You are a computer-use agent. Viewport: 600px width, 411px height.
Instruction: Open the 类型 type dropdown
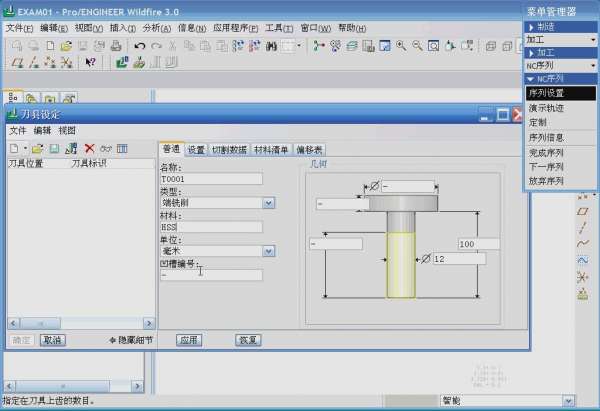coord(269,203)
